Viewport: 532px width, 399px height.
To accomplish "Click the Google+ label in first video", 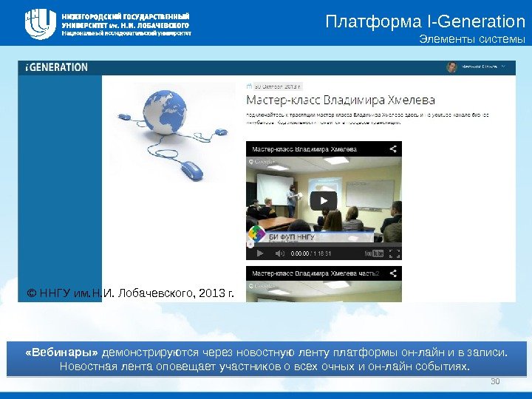I will point(262,162).
